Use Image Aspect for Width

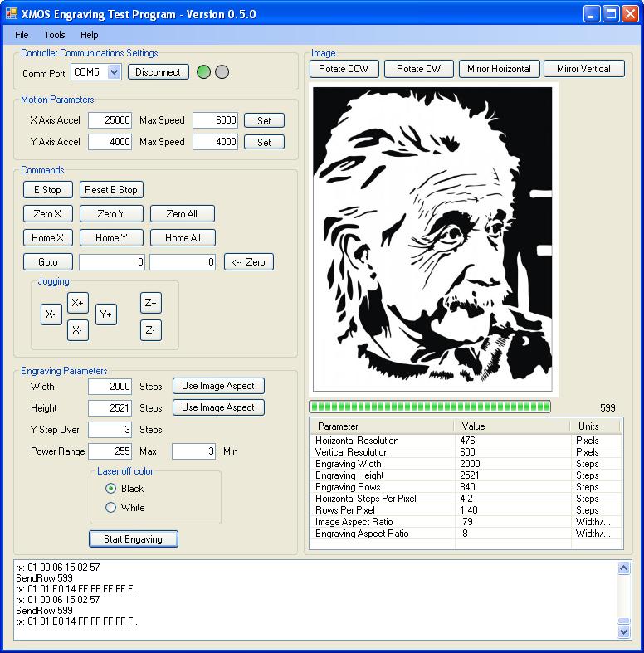pyautogui.click(x=218, y=386)
